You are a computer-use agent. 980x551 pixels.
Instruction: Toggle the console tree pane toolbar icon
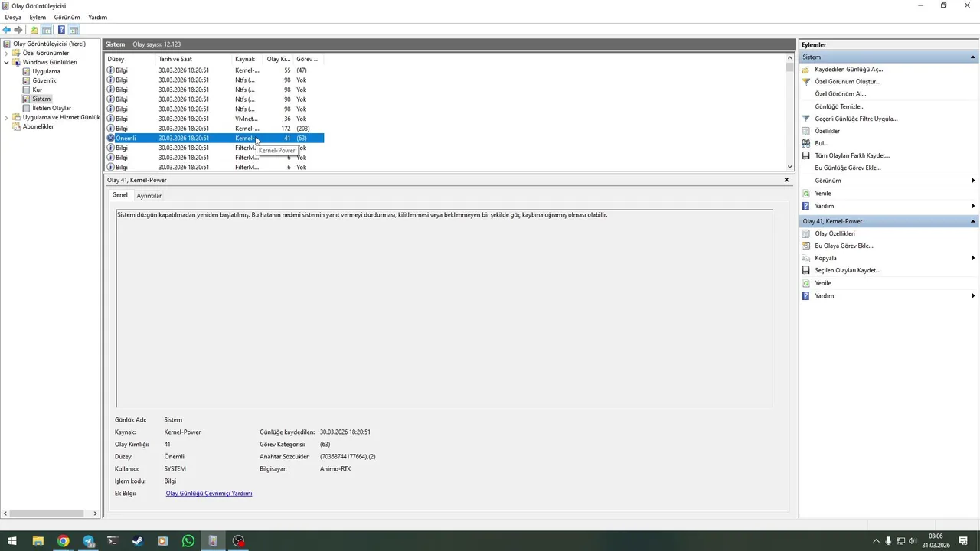[x=47, y=30]
